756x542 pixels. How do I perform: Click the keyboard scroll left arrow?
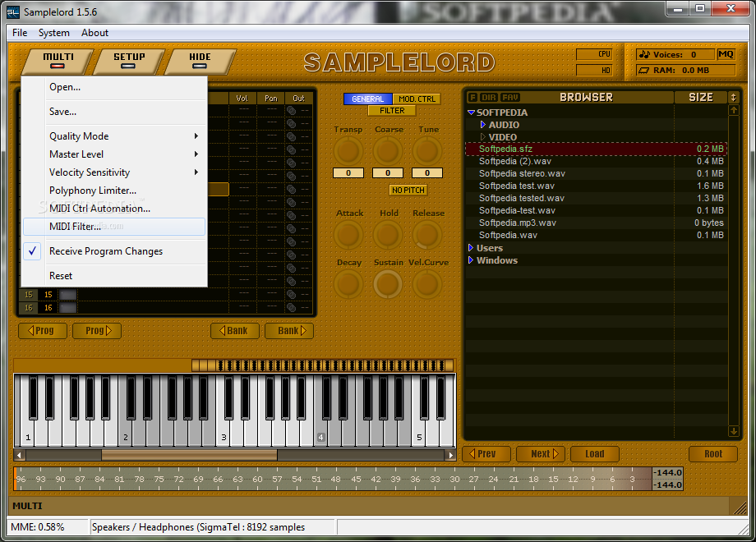[x=19, y=455]
